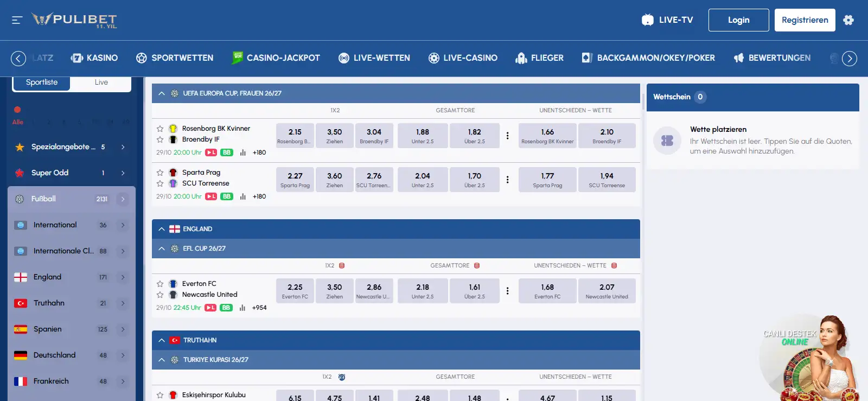Click live stream icon for Rosenborg match

point(211,152)
